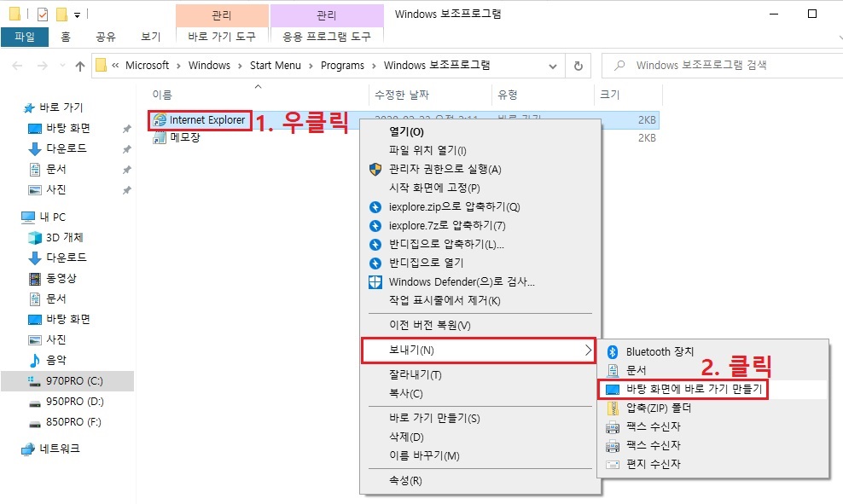Switch to the 홈 ribbon tab
The width and height of the screenshot is (843, 504).
pos(66,37)
